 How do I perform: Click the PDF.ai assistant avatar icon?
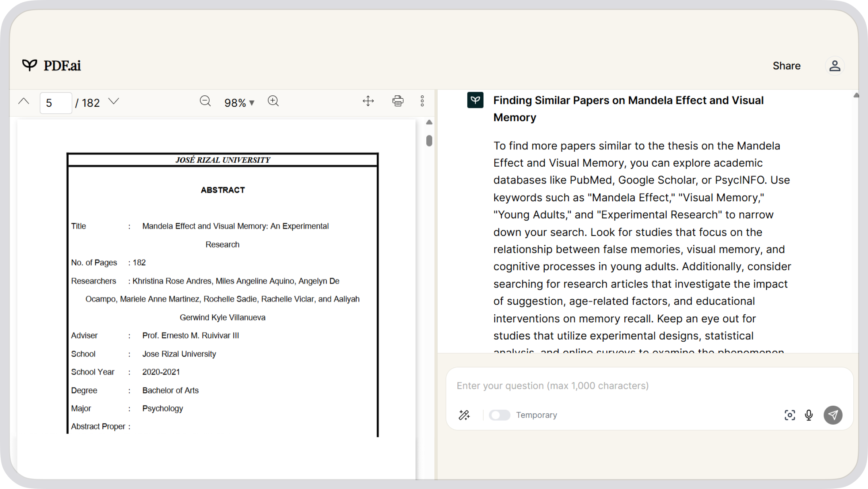475,100
